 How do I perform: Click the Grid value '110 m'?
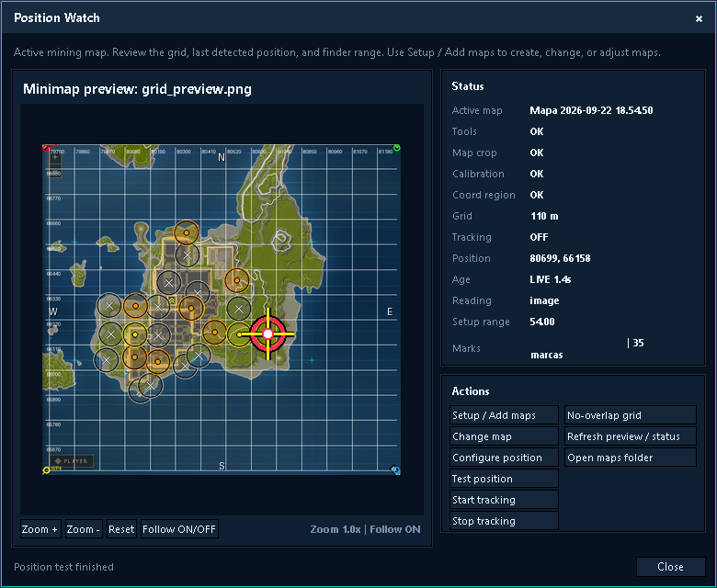click(x=544, y=216)
